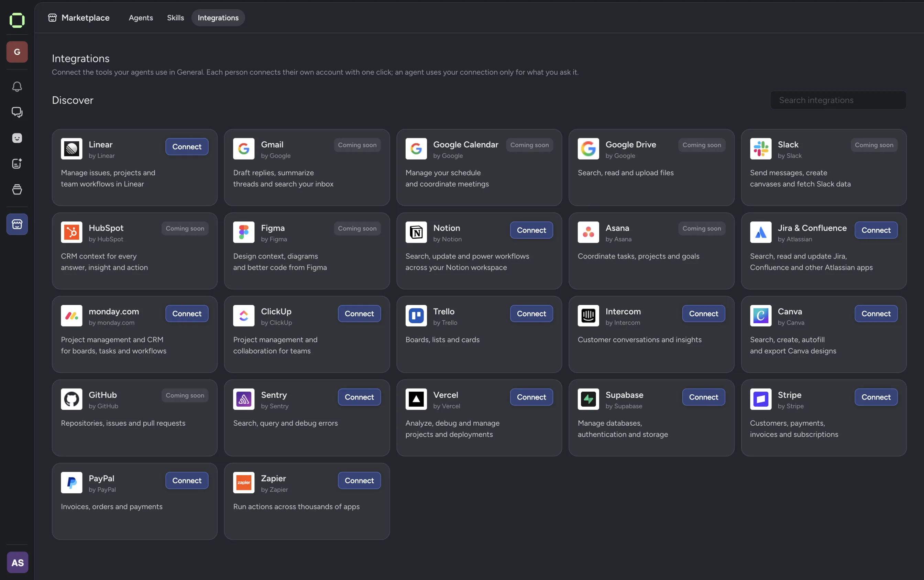
Task: Click the Jira & Confluence Atlassian logo
Action: pos(761,232)
